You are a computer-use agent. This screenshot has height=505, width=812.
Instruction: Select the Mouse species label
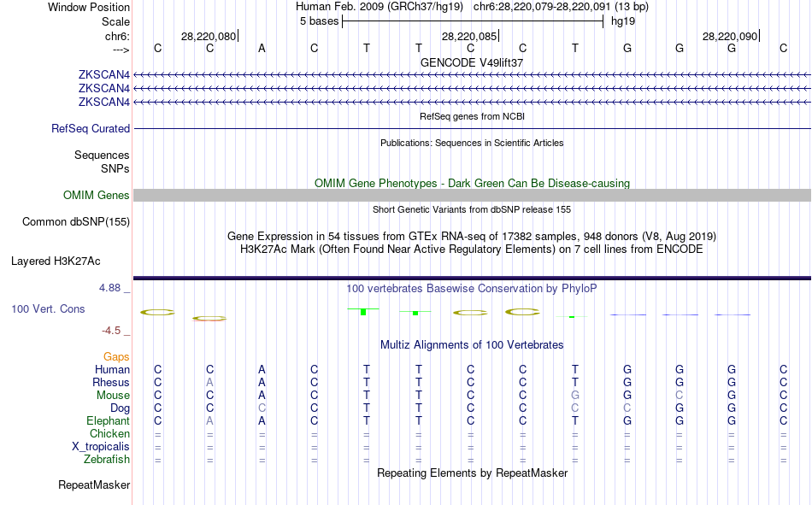(x=113, y=395)
